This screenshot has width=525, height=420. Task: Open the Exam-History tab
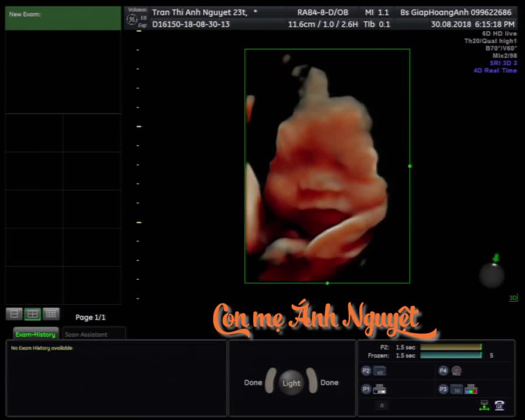click(36, 334)
